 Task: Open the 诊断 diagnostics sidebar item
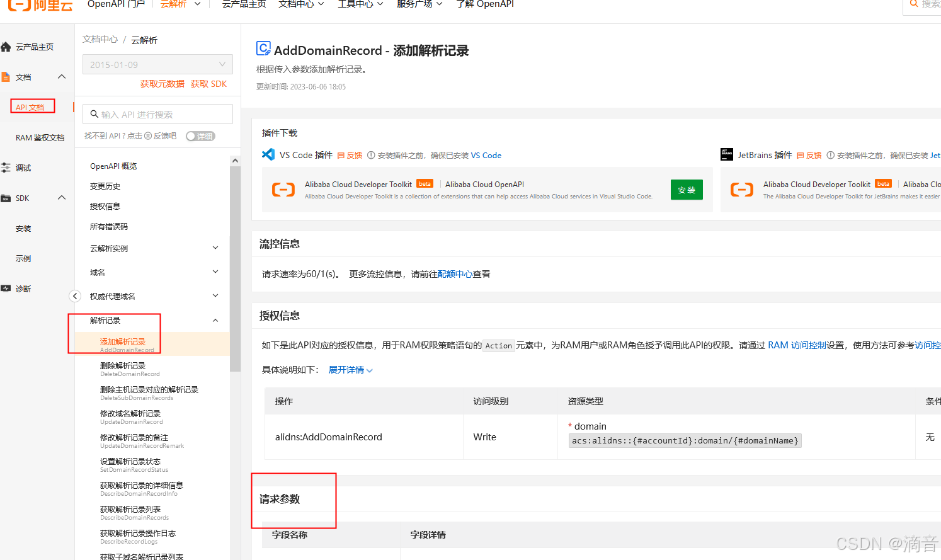pyautogui.click(x=6, y=288)
